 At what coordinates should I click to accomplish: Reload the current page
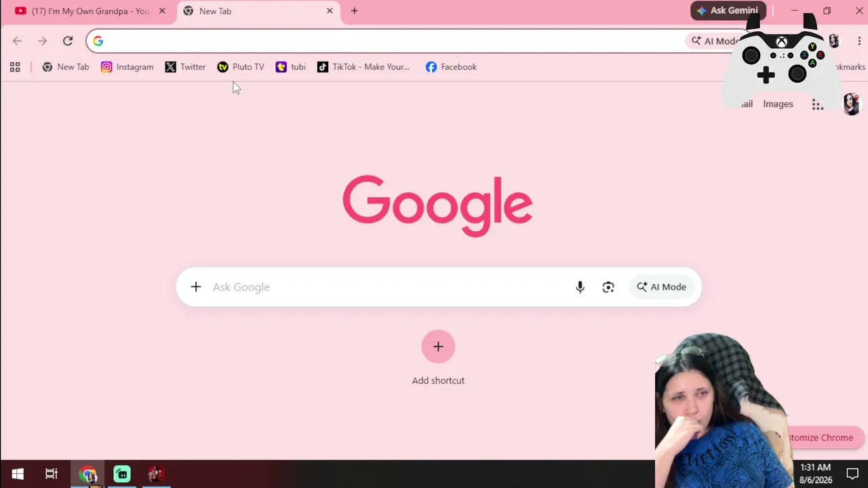pyautogui.click(x=68, y=41)
